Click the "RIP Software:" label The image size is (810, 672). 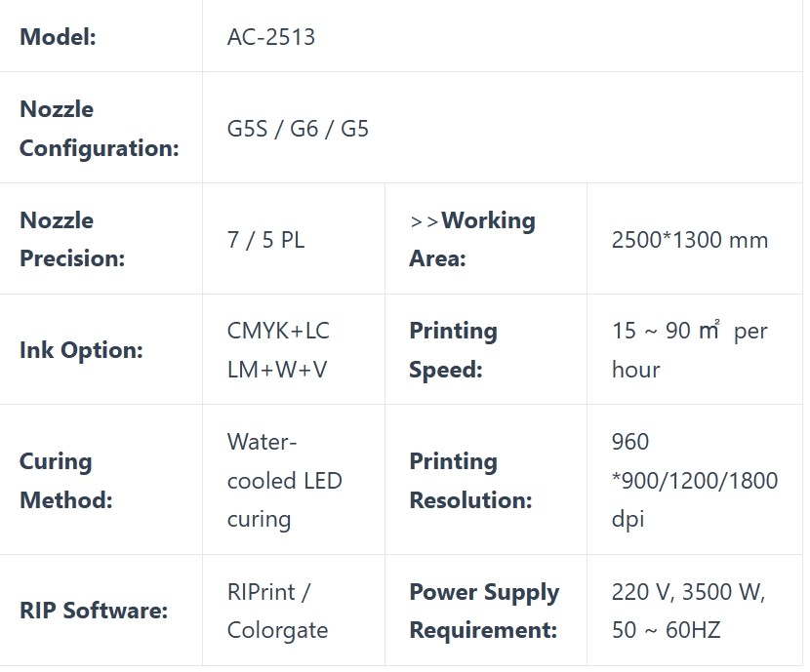(94, 611)
